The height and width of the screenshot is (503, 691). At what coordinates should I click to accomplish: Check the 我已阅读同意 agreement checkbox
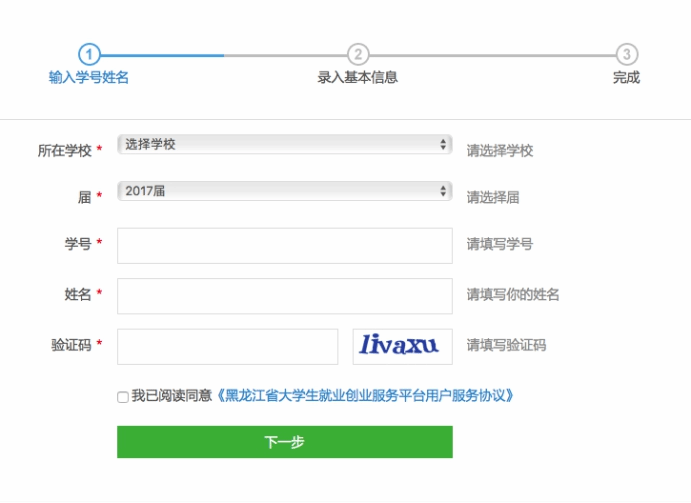tap(123, 397)
